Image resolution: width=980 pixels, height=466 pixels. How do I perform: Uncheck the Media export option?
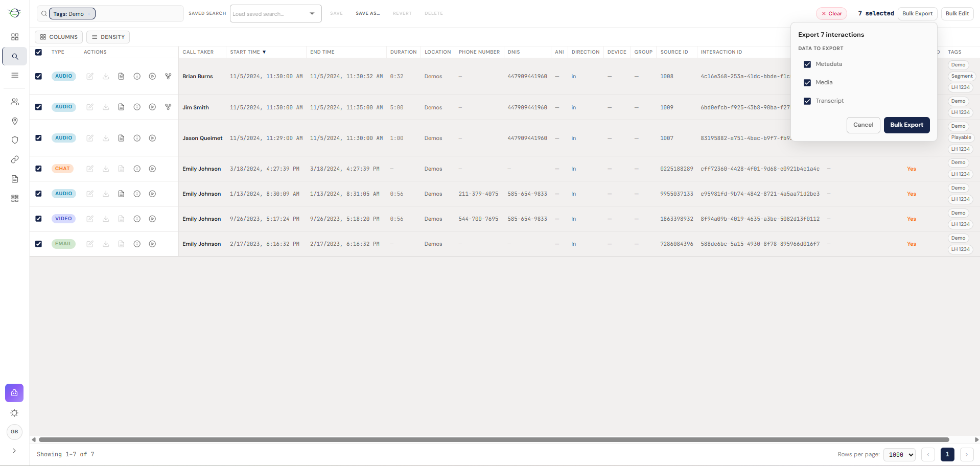[x=807, y=83]
